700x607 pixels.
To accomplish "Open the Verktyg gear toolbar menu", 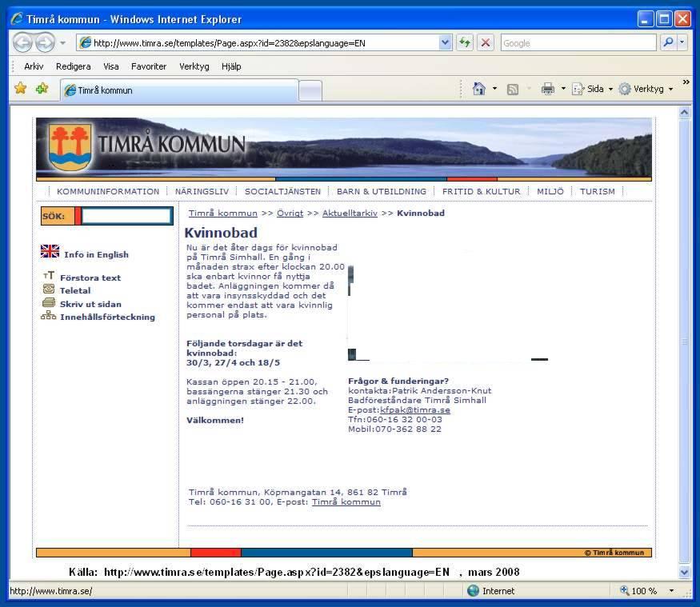I will click(x=646, y=89).
